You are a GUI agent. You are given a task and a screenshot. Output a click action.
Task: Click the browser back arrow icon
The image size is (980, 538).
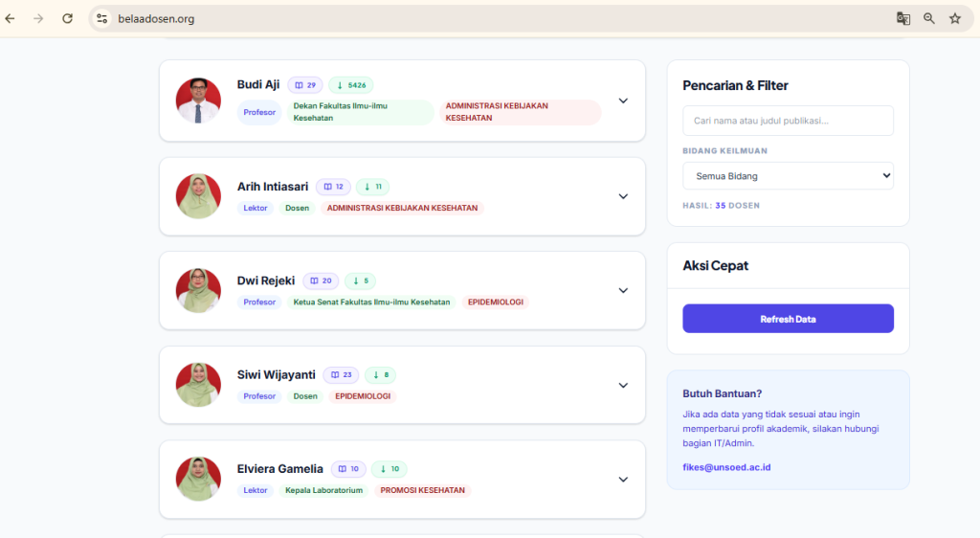[x=11, y=18]
